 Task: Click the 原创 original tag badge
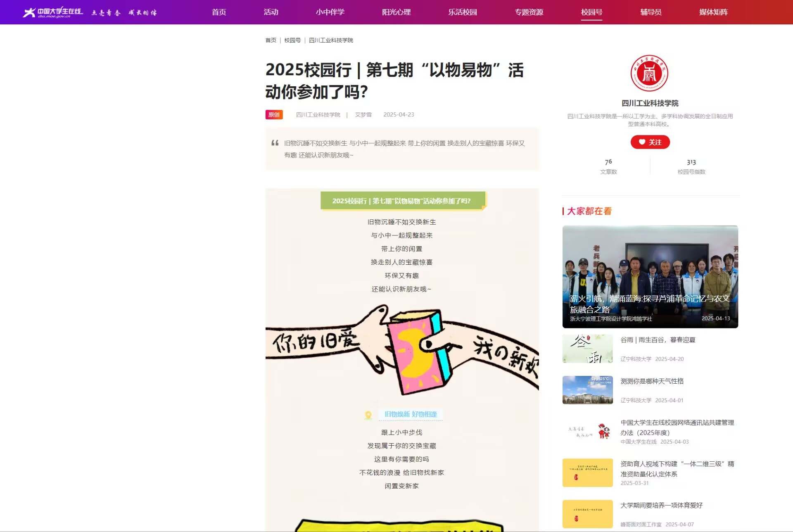coord(274,115)
